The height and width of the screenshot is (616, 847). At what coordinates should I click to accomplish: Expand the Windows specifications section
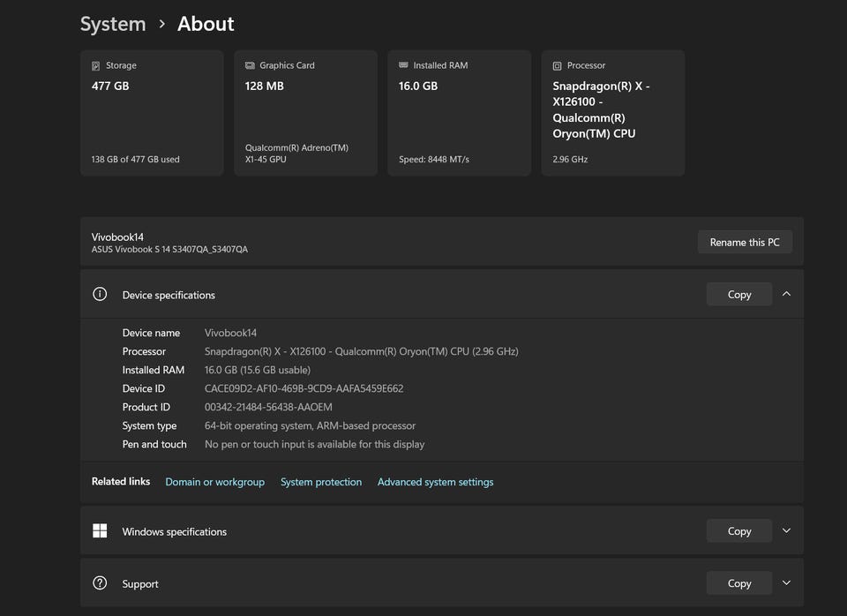pyautogui.click(x=786, y=530)
